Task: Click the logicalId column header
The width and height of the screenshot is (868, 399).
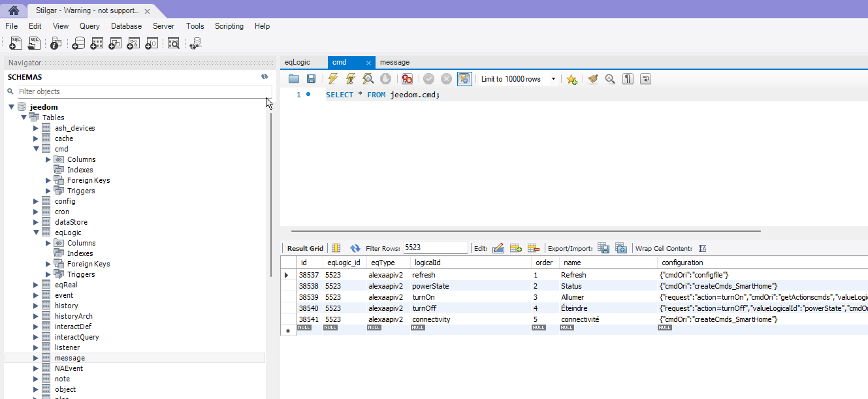Action: 428,263
